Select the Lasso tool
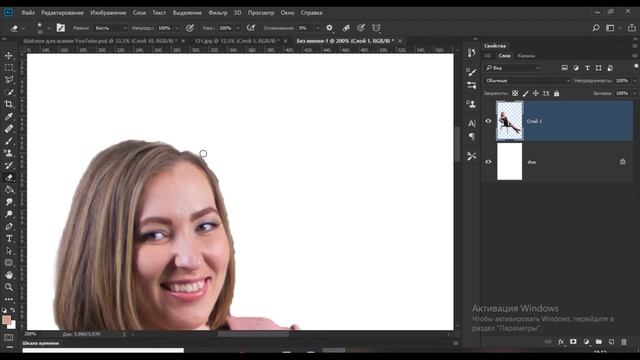Image resolution: width=640 pixels, height=360 pixels. tap(9, 80)
